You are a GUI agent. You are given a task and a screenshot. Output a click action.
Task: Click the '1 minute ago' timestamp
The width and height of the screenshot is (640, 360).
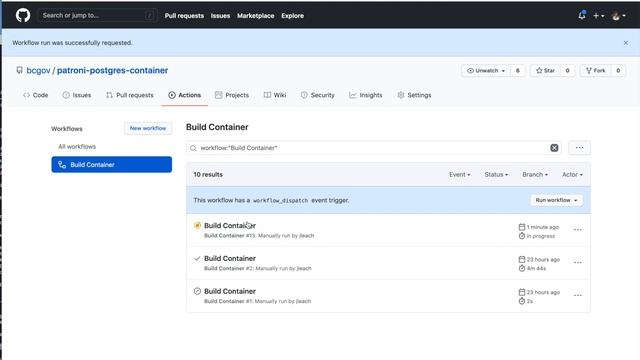point(542,227)
